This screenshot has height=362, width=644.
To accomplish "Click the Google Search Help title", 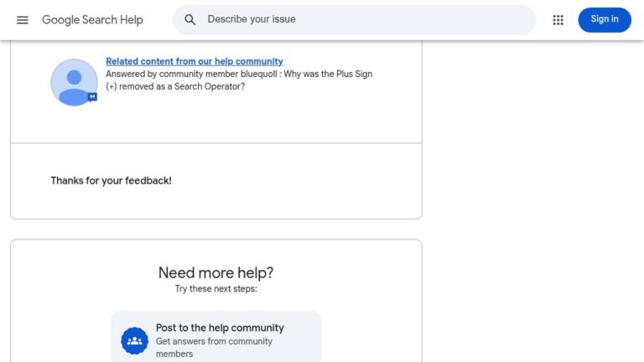I will pos(92,20).
